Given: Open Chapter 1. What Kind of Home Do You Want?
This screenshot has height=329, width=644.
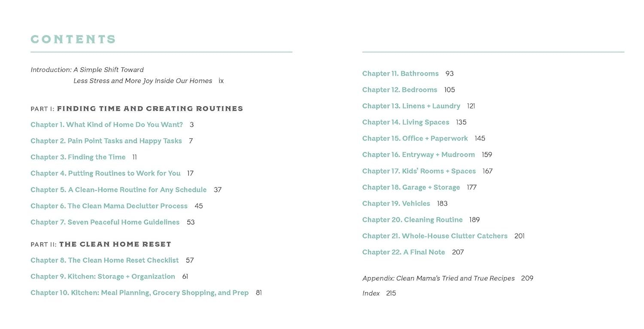Looking at the screenshot, I should pyautogui.click(x=106, y=125).
